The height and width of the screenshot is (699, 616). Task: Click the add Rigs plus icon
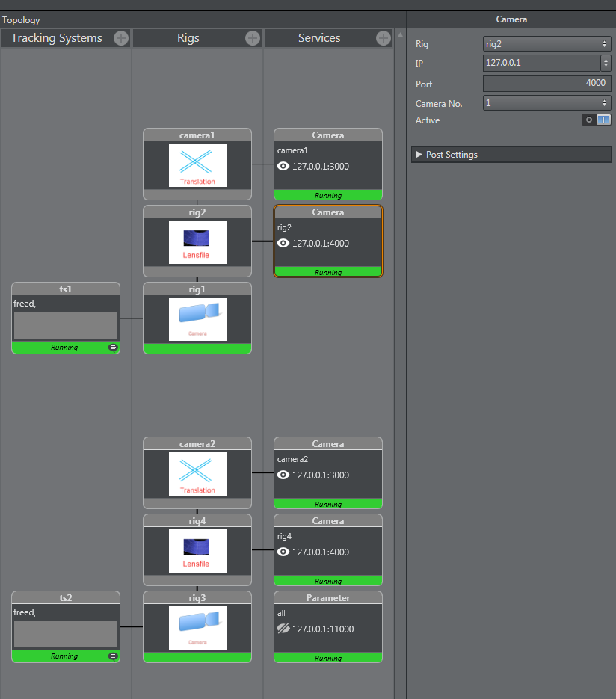click(253, 38)
